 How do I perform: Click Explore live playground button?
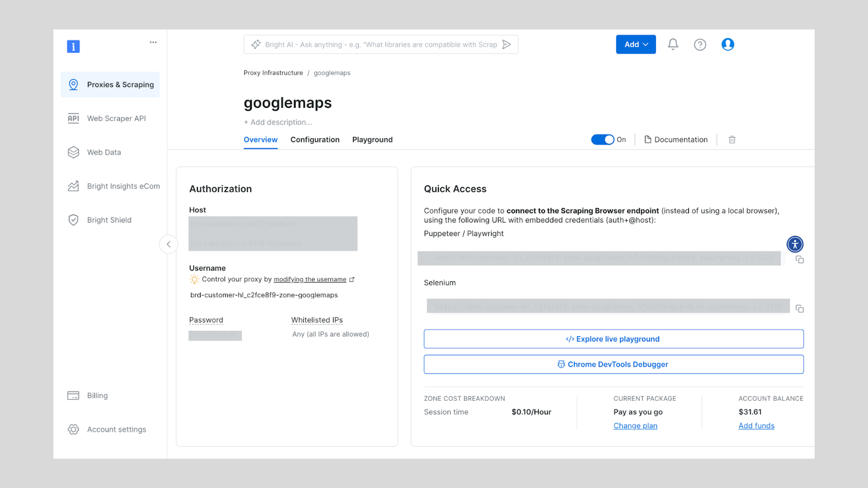[x=613, y=339]
